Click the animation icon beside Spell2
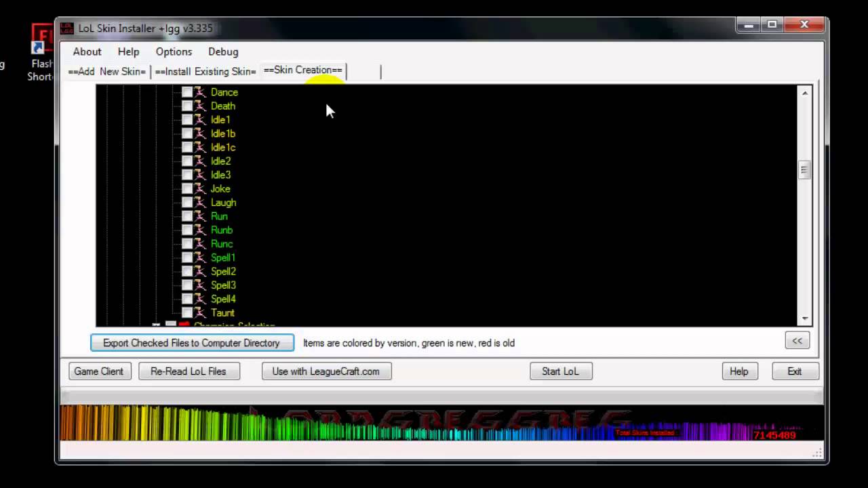Viewport: 868px width, 488px height. (x=200, y=271)
